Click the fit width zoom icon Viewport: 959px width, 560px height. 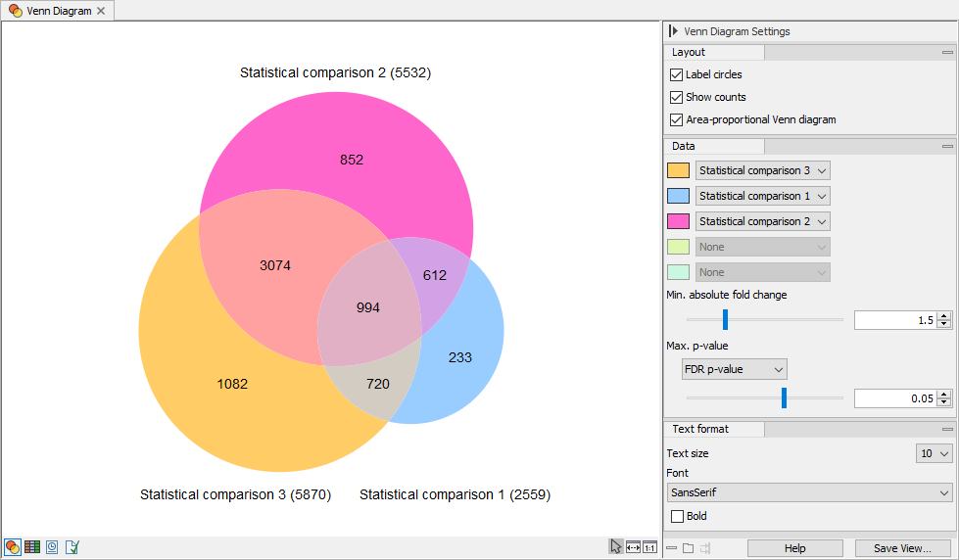[x=633, y=547]
